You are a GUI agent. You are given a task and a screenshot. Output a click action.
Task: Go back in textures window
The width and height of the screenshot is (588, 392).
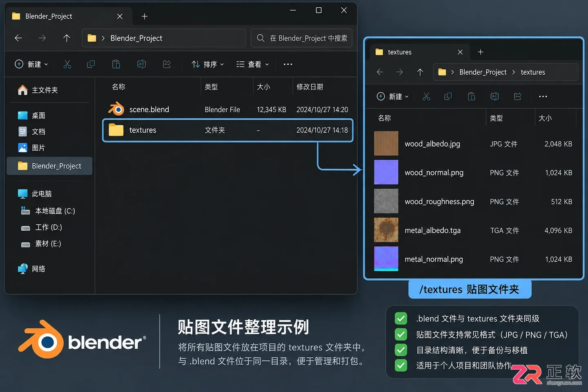[x=380, y=72]
